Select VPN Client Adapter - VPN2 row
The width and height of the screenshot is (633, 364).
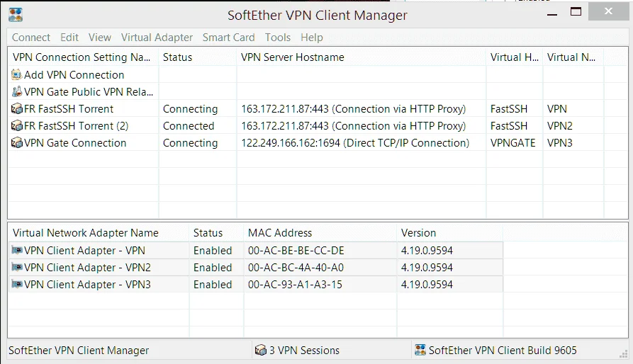(256, 267)
